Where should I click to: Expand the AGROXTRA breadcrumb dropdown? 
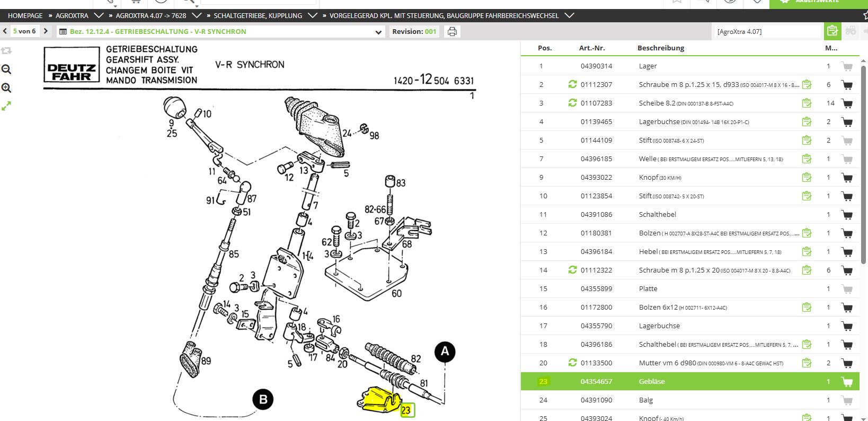(99, 15)
